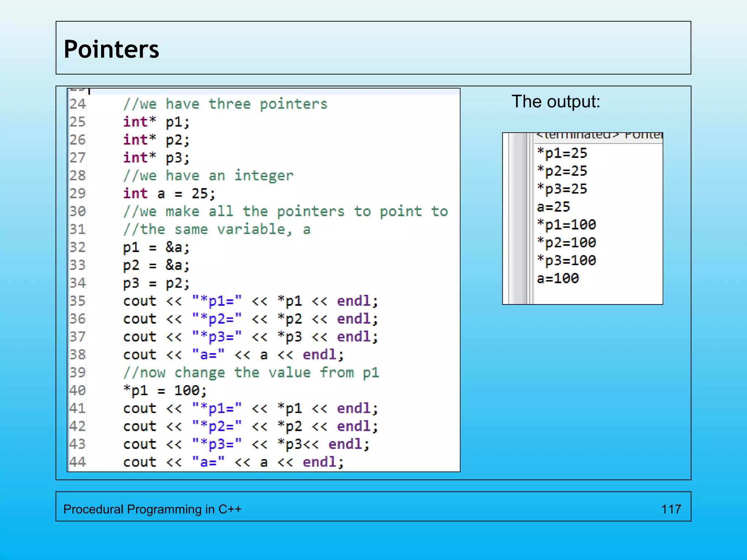
Task: Click code line 'int* p3;'
Action: coord(156,157)
